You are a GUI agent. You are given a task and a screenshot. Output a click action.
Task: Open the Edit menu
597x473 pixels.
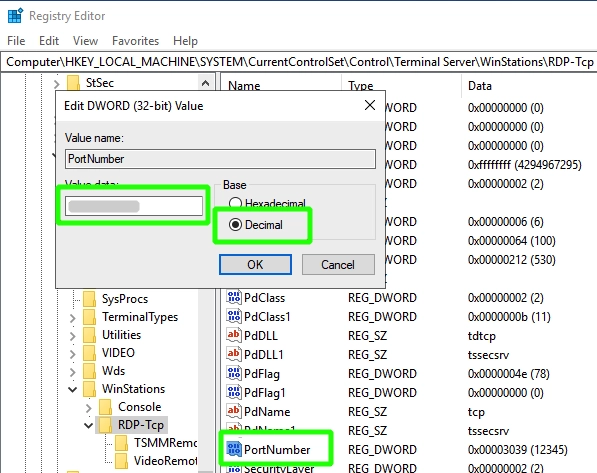pos(49,41)
